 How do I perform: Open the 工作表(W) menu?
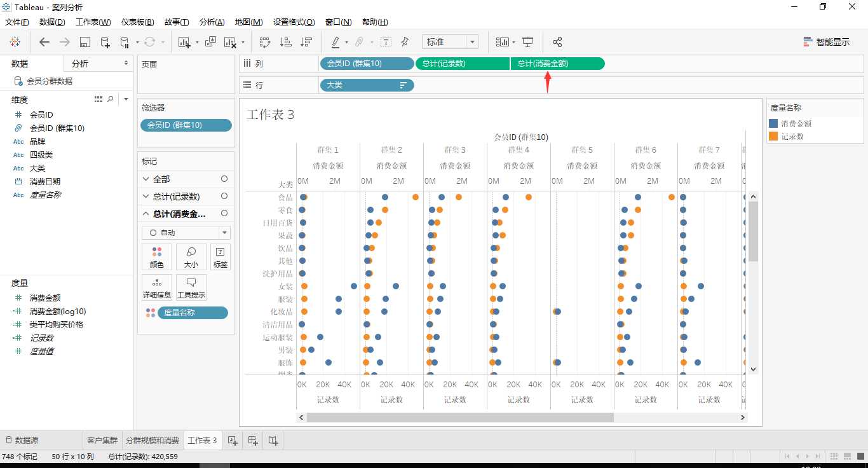click(93, 22)
